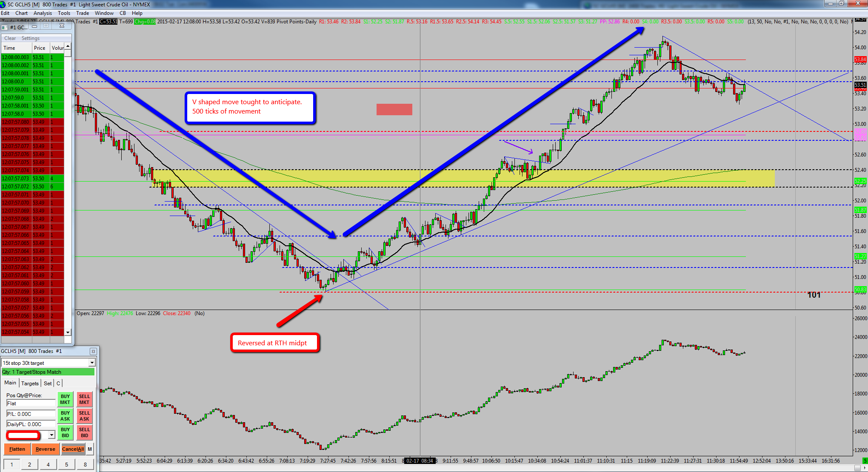Click the BUY ASK button
The height and width of the screenshot is (472, 868).
[65, 416]
